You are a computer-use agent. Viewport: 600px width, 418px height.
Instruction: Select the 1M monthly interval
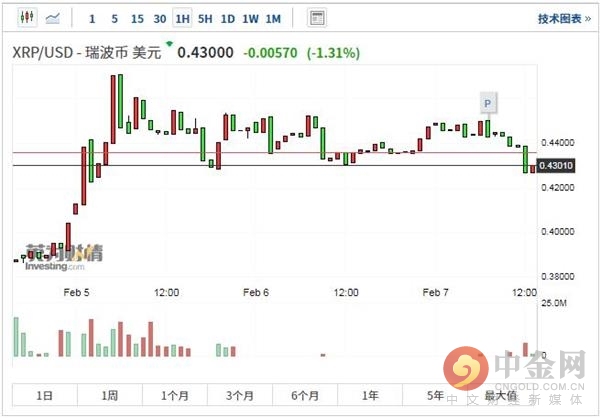(273, 19)
